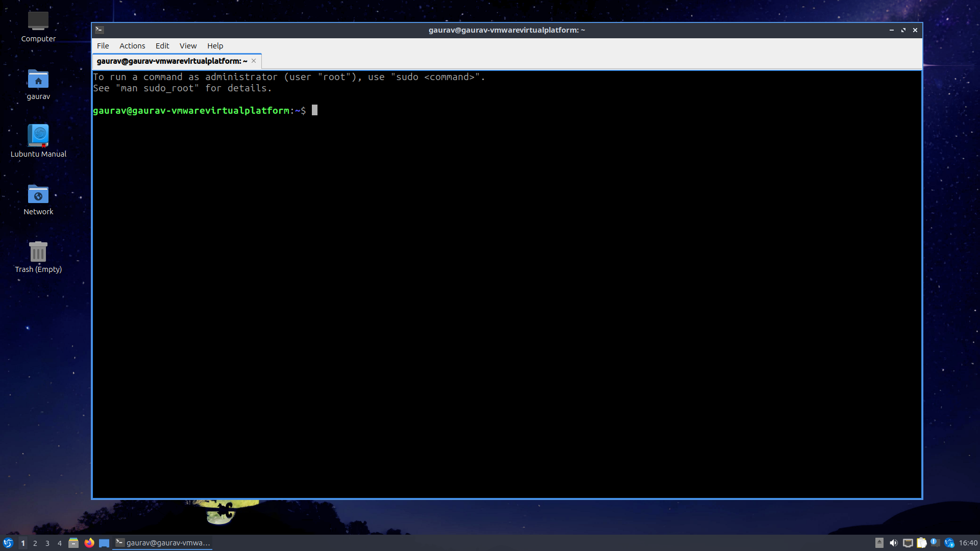Viewport: 980px width, 551px height.
Task: Open the View menu
Action: point(188,46)
